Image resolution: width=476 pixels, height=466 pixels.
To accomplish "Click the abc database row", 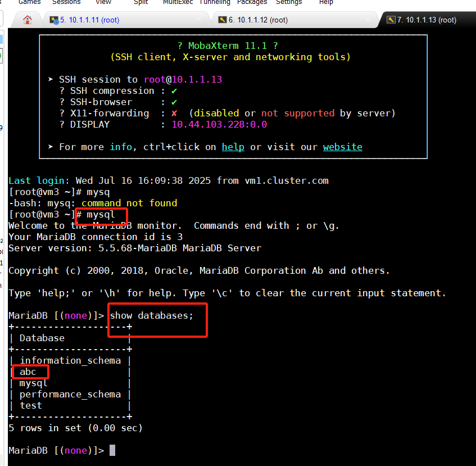I will (x=28, y=372).
